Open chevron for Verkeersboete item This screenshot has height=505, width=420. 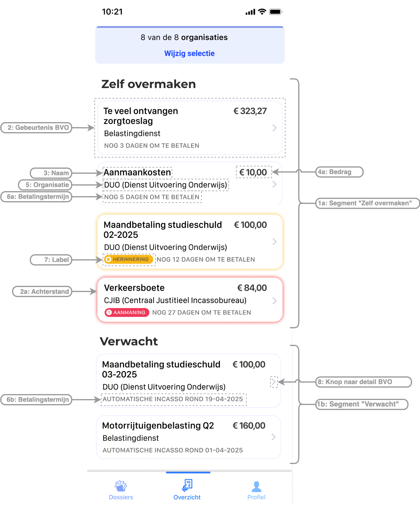[x=275, y=301]
